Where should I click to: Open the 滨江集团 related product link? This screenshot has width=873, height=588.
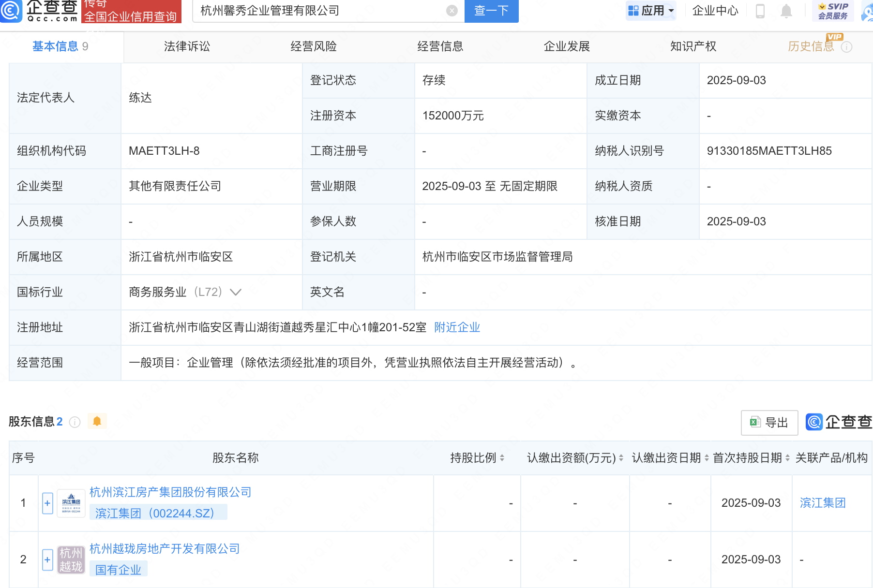pyautogui.click(x=823, y=503)
